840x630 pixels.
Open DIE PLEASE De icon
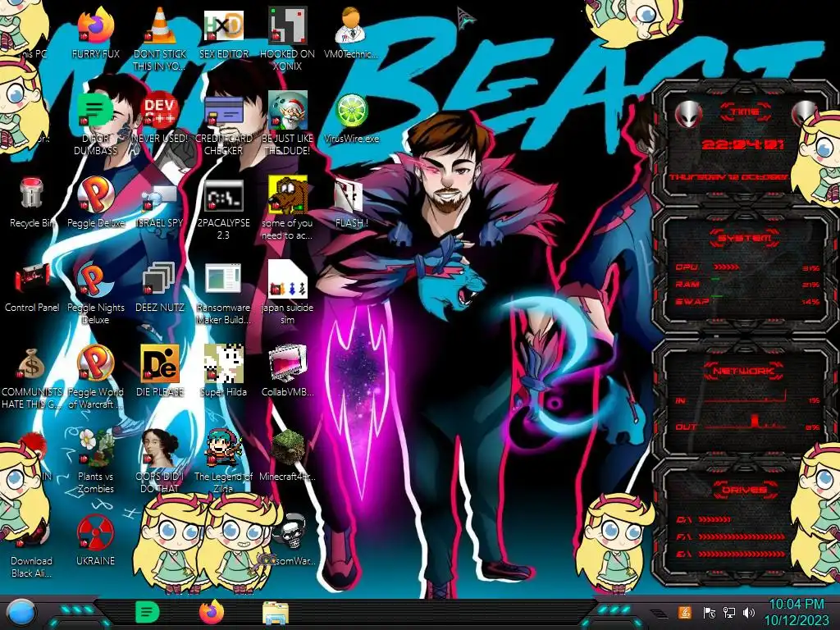160,363
